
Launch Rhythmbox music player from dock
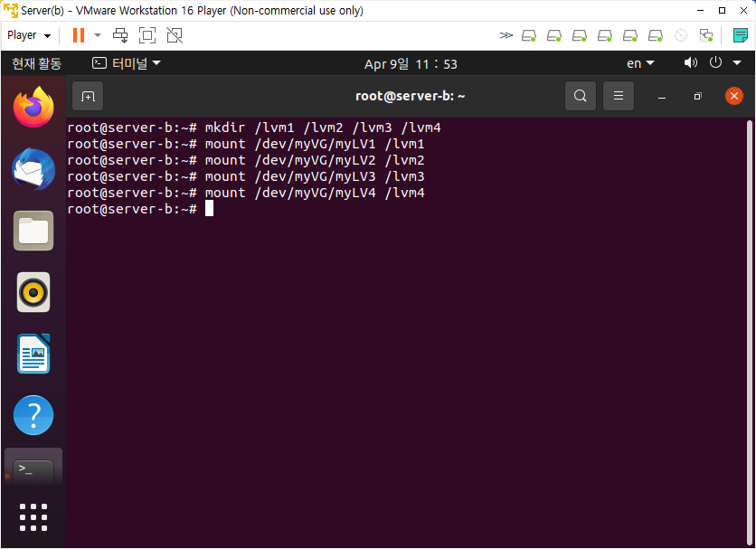coord(33,292)
